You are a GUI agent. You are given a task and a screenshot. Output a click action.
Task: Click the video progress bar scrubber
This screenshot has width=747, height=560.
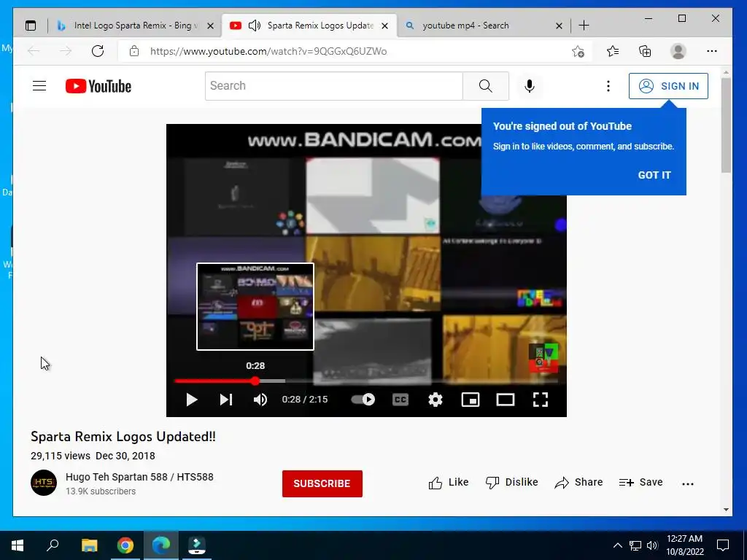click(x=255, y=381)
